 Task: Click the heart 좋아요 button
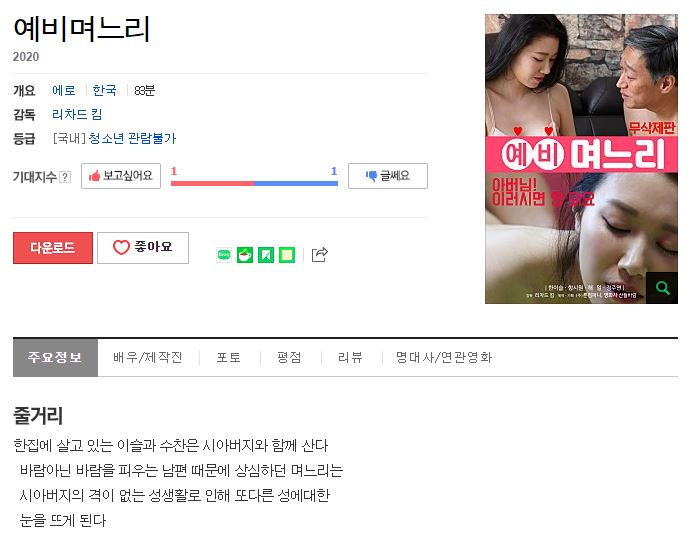(x=143, y=248)
